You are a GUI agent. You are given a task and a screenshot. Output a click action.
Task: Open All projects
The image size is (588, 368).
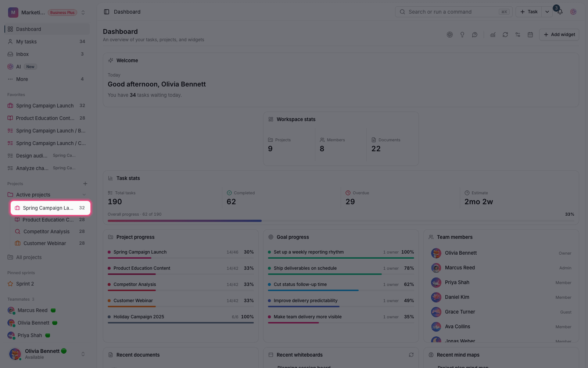coord(47,257)
